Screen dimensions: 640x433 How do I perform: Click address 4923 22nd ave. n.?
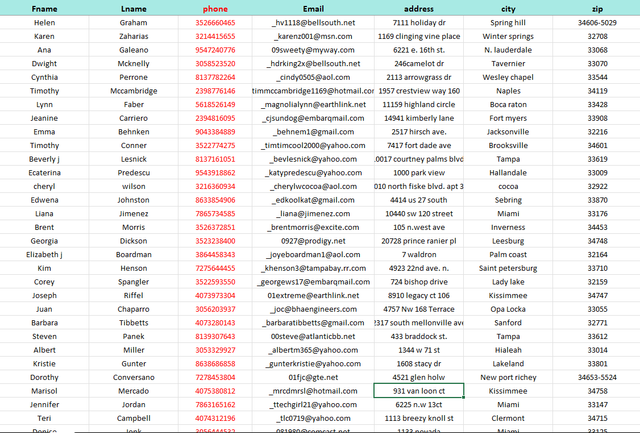coord(419,268)
